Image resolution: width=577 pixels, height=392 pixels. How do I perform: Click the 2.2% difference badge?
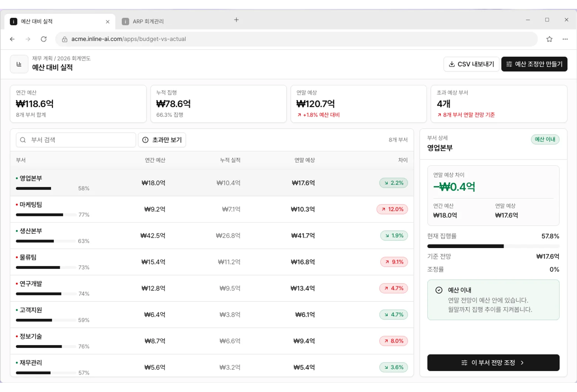click(x=394, y=183)
